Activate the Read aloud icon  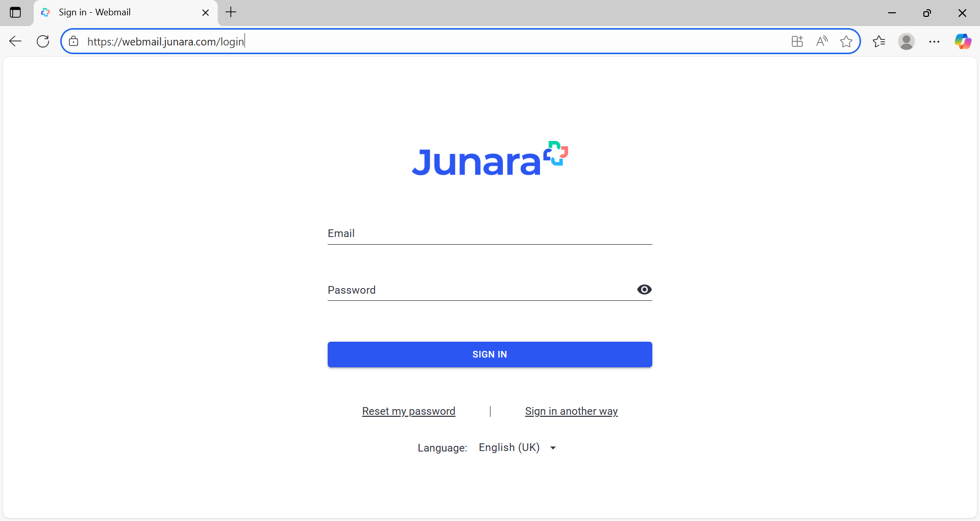point(822,41)
